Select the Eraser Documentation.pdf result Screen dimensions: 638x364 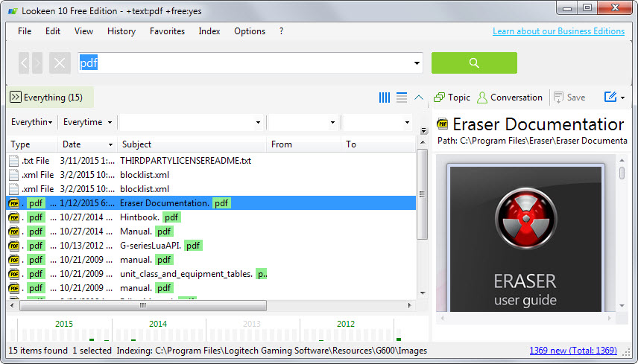211,203
